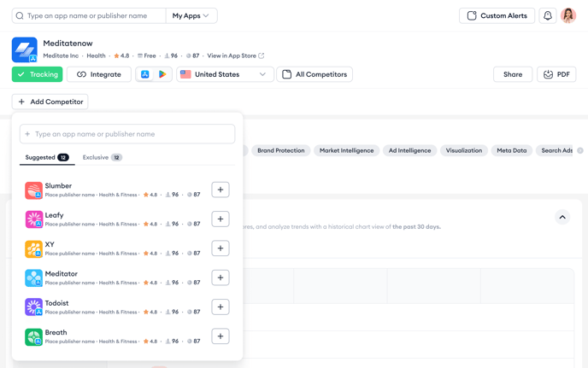Focus the competitor search input field

[127, 134]
